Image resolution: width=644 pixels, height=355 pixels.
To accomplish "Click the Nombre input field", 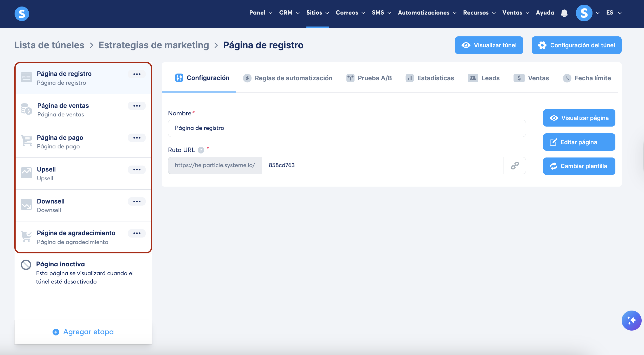I will click(347, 128).
